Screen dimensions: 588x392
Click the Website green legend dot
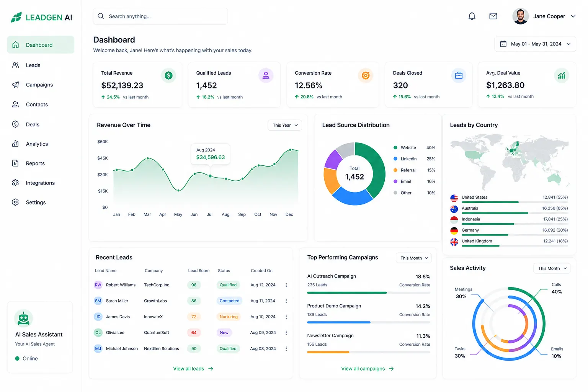(x=395, y=147)
